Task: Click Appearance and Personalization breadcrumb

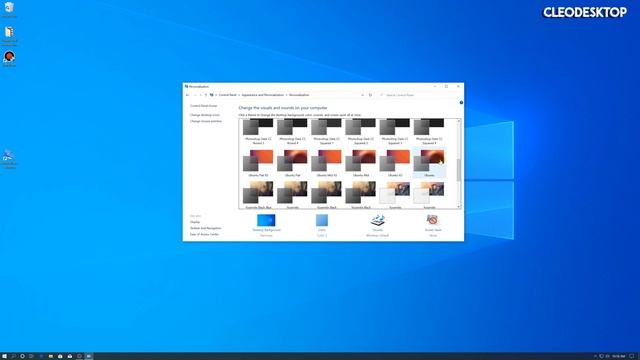Action: pyautogui.click(x=262, y=95)
